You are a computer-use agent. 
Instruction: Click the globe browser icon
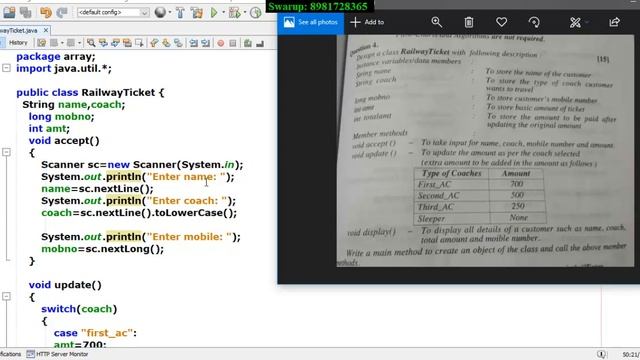coord(160,12)
